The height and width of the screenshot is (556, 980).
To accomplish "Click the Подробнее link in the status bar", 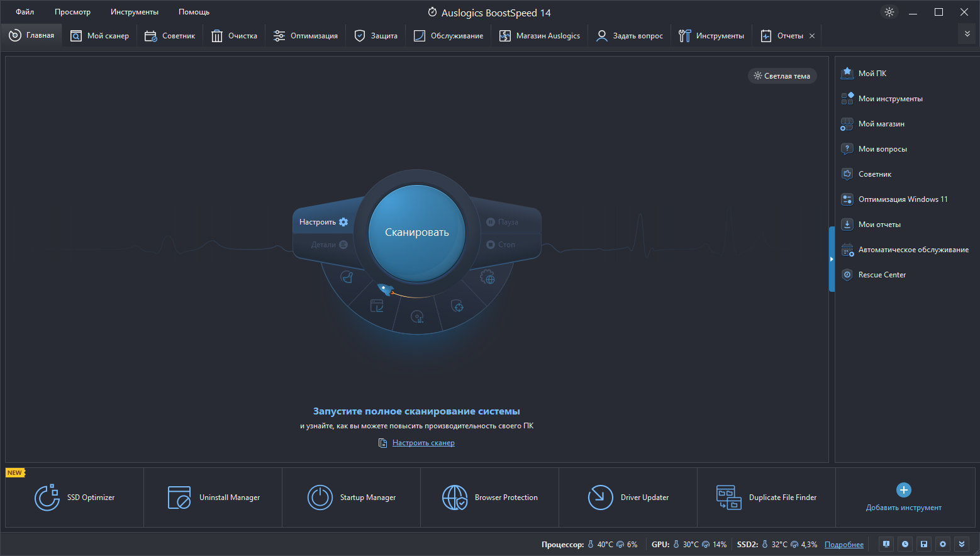I will click(x=844, y=545).
